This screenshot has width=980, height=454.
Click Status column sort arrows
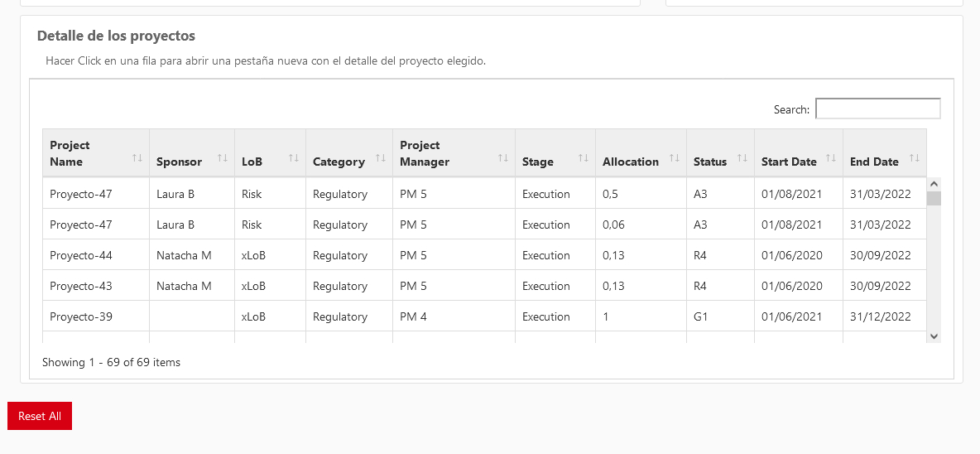pos(742,157)
